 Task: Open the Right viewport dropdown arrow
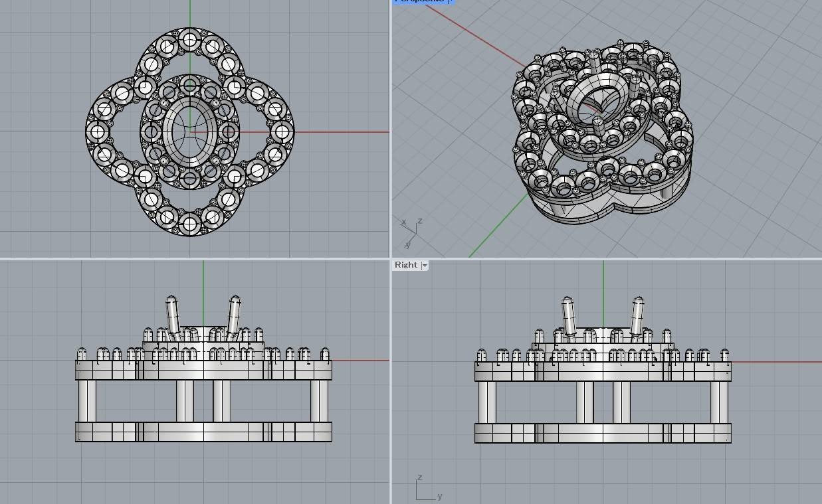(x=425, y=265)
